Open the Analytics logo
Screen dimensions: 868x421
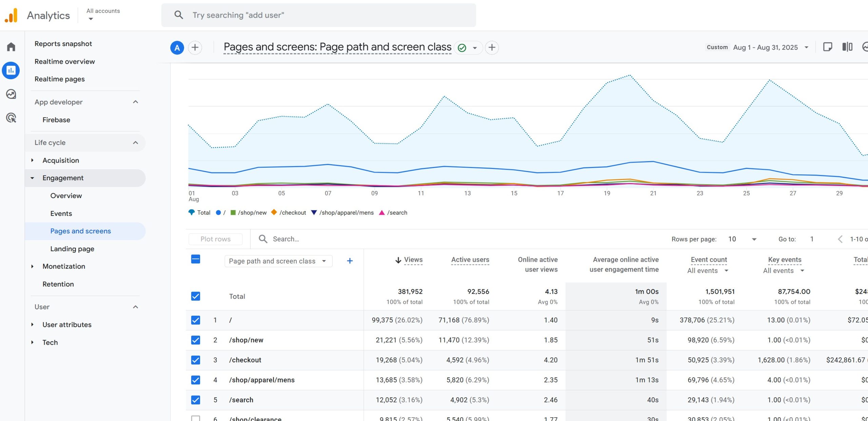[11, 15]
